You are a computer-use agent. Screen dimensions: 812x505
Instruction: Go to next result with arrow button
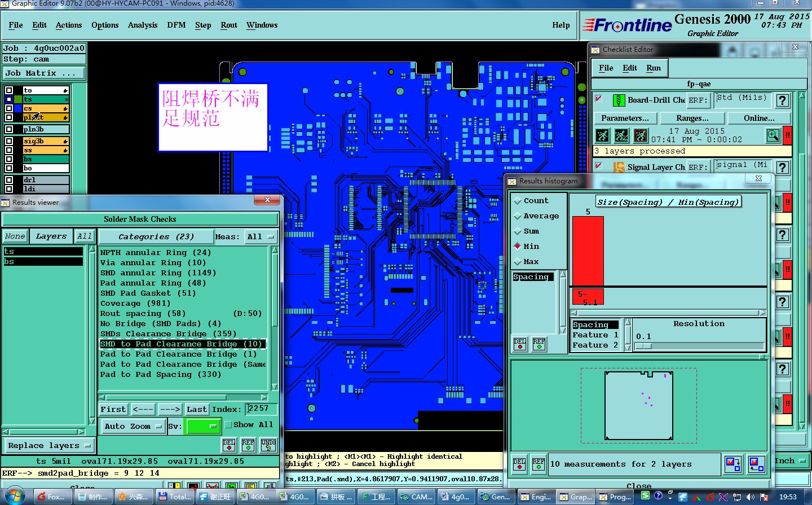170,410
